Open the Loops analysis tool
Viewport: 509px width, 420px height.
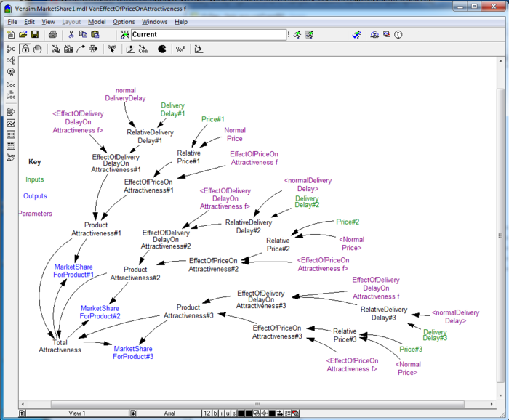[x=11, y=72]
